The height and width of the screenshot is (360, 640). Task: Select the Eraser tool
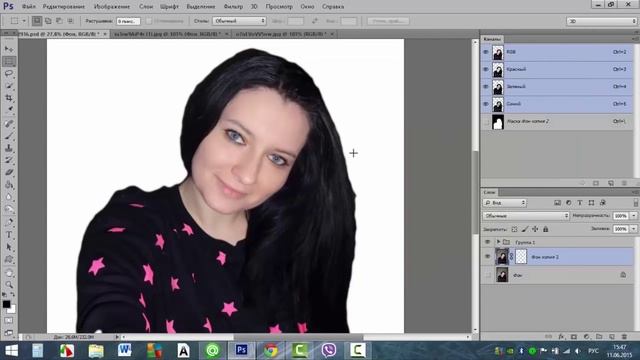9,172
